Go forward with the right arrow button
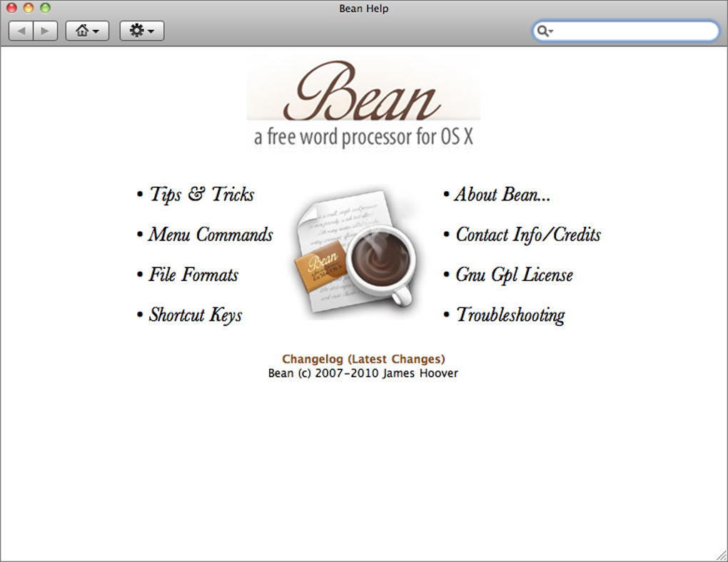 46,31
